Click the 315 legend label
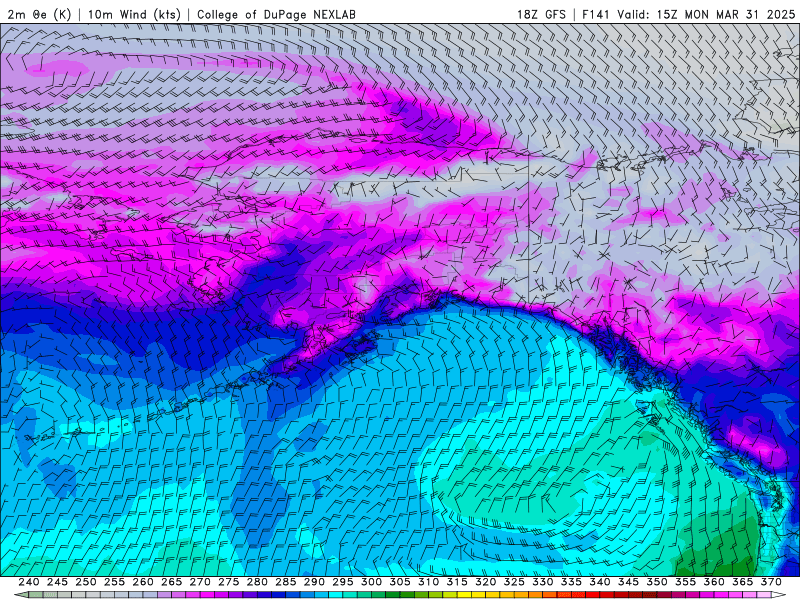The image size is (800, 600). [457, 582]
